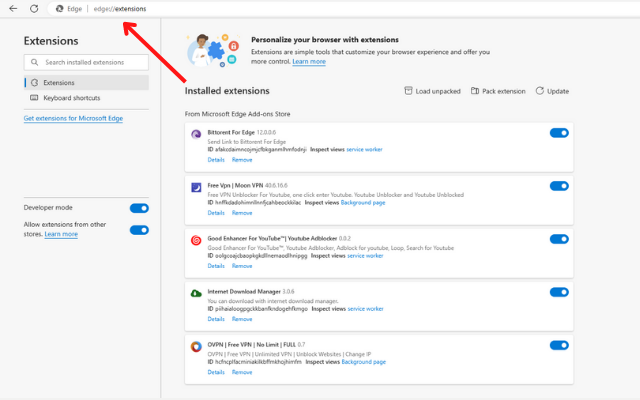Click the OVPN Free VPN icon
Viewport: 640px width, 400px height.
pyautogui.click(x=196, y=346)
